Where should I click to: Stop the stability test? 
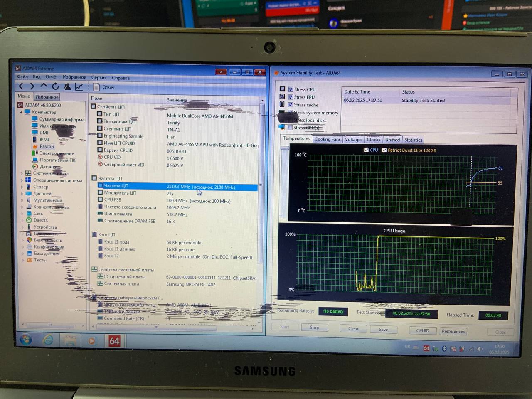315,328
